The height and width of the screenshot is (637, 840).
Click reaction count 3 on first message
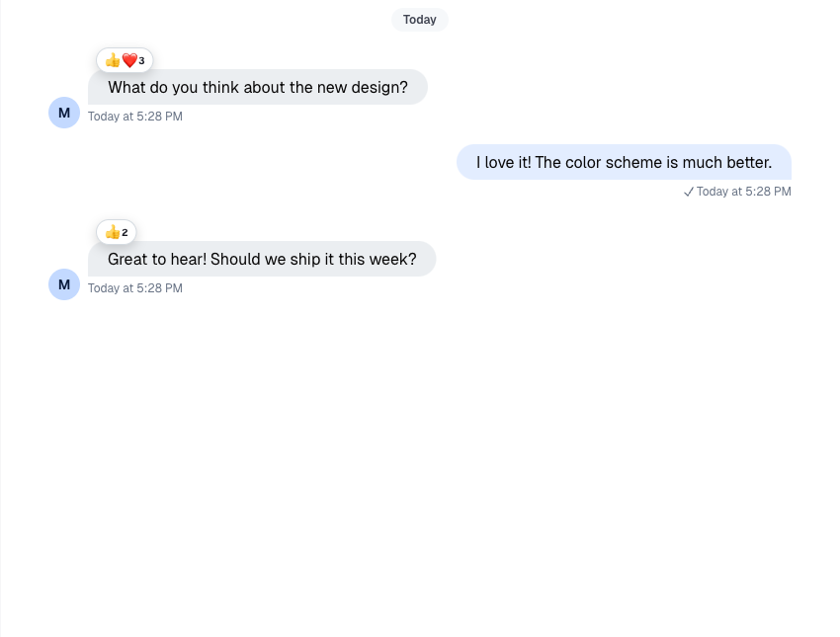coord(141,61)
